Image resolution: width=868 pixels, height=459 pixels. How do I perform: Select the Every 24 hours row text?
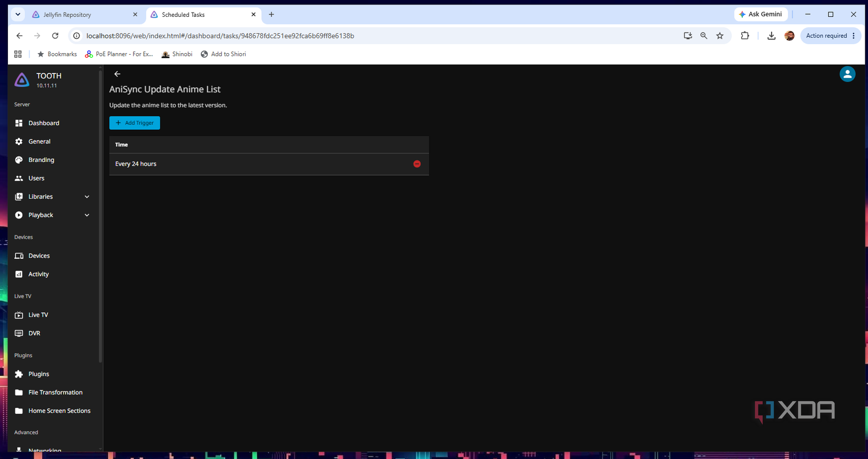tap(136, 164)
